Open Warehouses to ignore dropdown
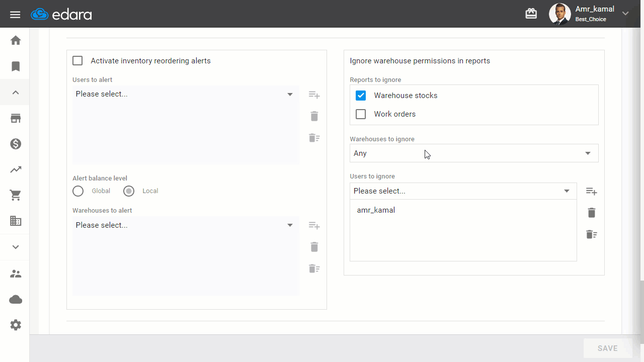Screen dimensions: 644x362 pos(474,153)
